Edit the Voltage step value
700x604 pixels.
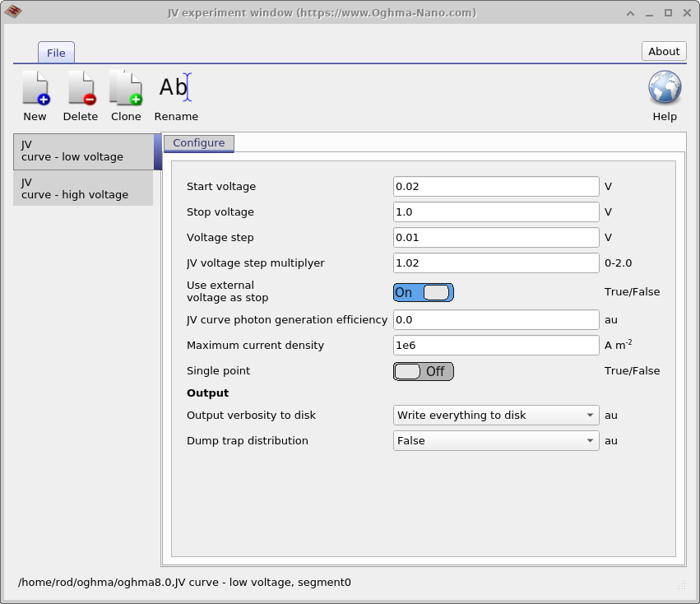pyautogui.click(x=495, y=237)
